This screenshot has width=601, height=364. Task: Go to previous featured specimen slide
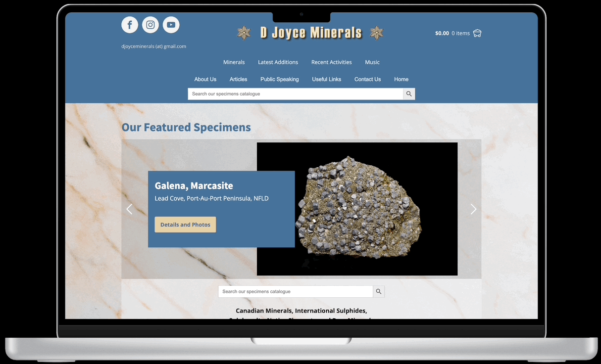(x=129, y=209)
